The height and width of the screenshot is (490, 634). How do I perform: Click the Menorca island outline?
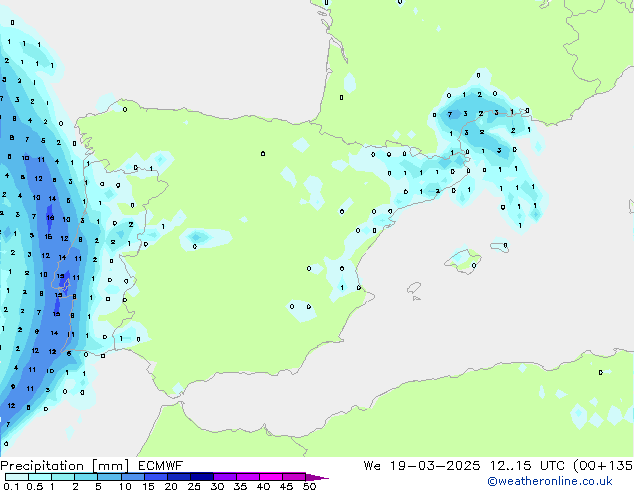(500, 247)
